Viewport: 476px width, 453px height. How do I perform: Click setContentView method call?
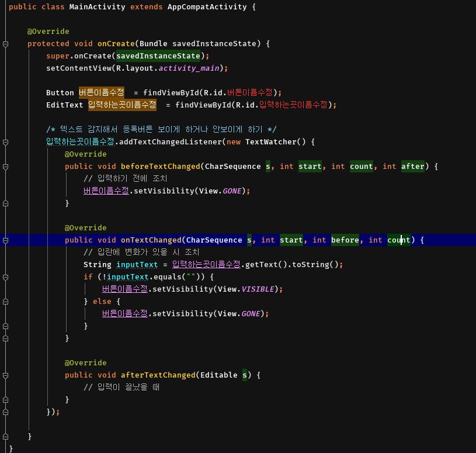(x=79, y=68)
